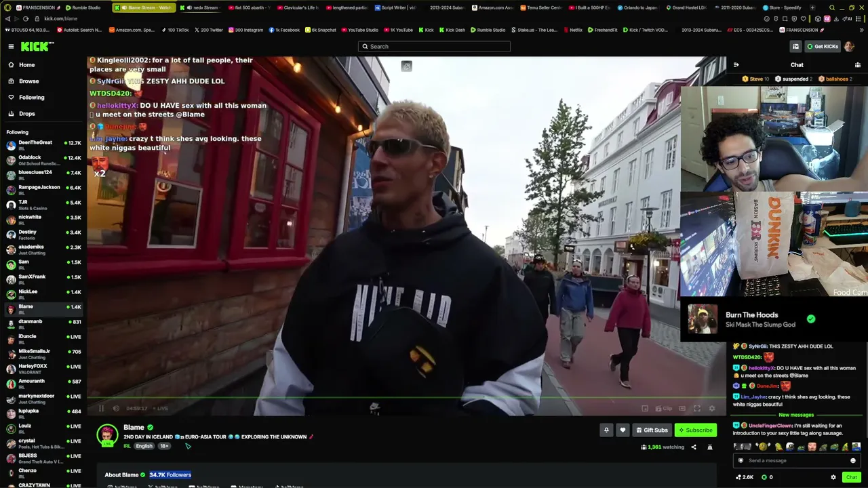Open the Kick Dash bookmark
Image resolution: width=868 pixels, height=488 pixels.
coord(452,30)
